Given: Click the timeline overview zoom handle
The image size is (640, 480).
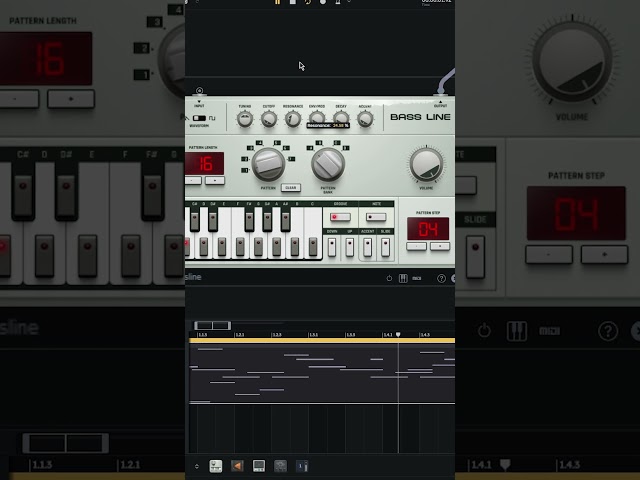Looking at the screenshot, I should point(212,325).
